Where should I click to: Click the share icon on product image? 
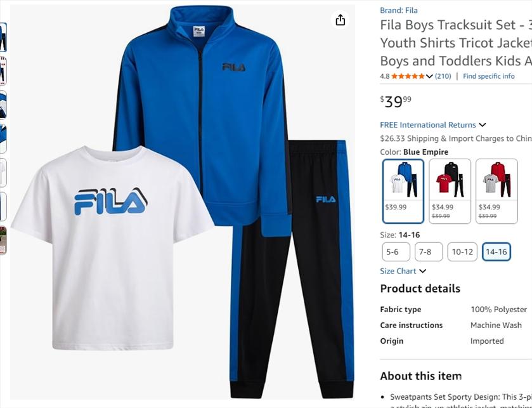pos(340,20)
